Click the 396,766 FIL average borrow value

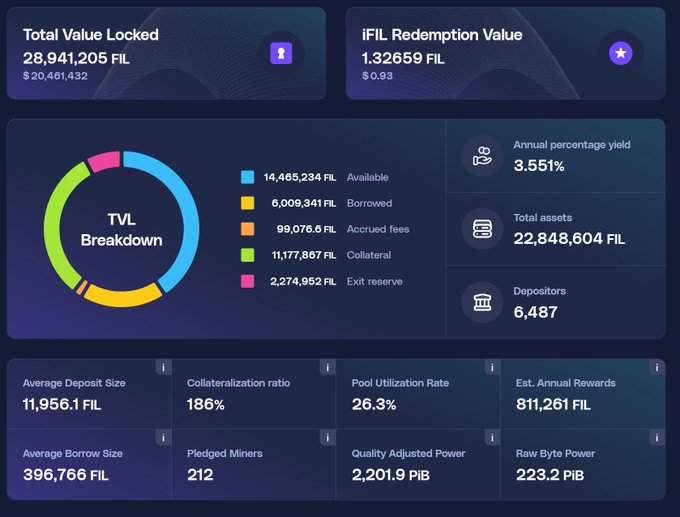[x=65, y=474]
